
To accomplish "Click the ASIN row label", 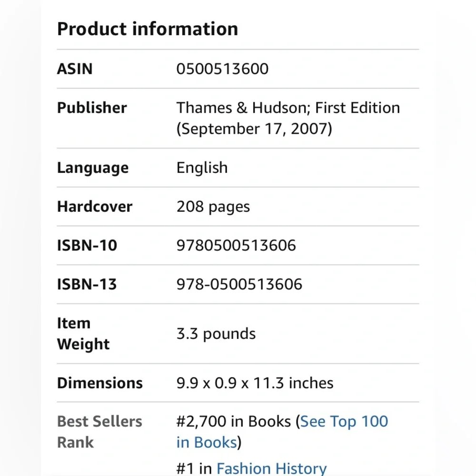I will 75,69.
